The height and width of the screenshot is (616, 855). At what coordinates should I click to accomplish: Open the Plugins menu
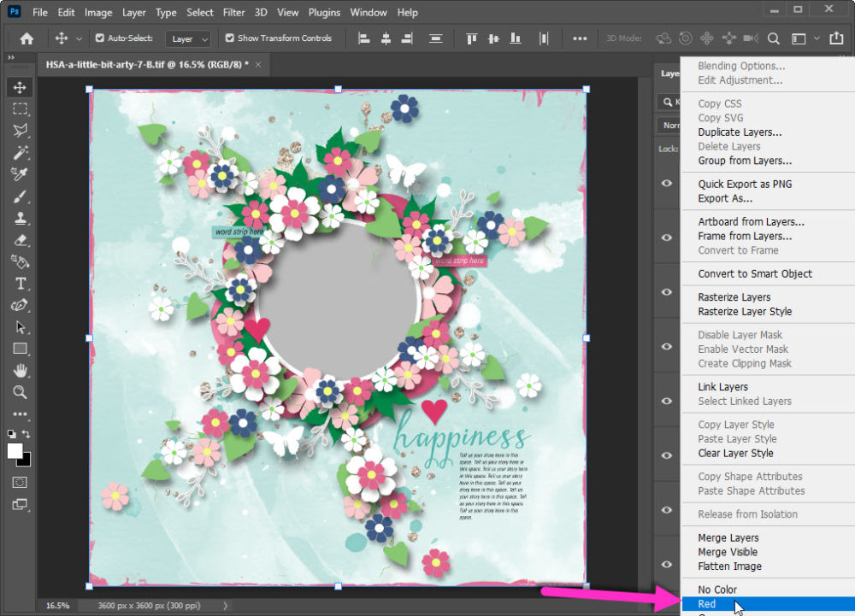[324, 12]
